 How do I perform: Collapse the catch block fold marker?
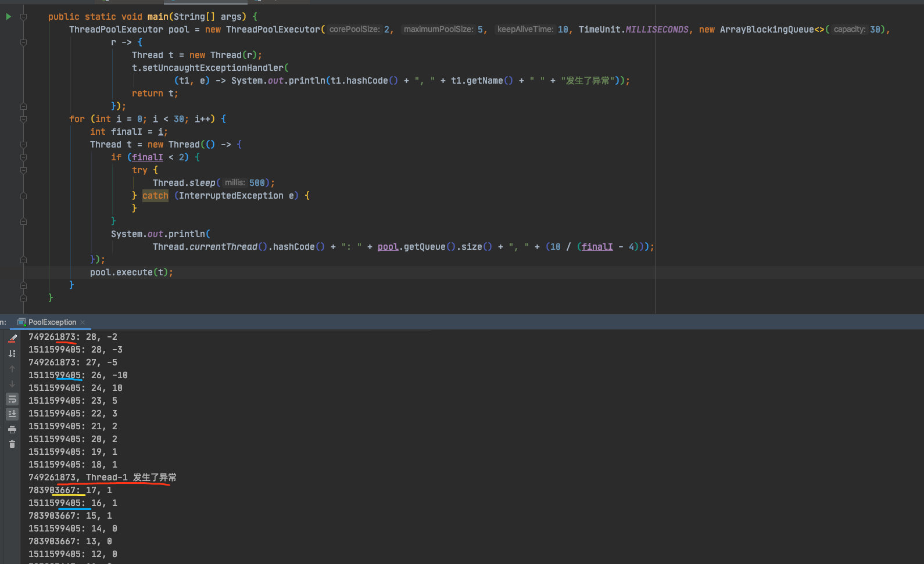pyautogui.click(x=23, y=196)
